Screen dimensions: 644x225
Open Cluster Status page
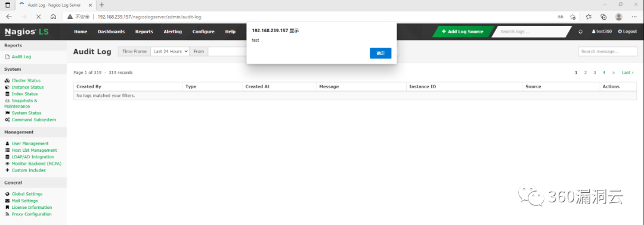coord(26,80)
